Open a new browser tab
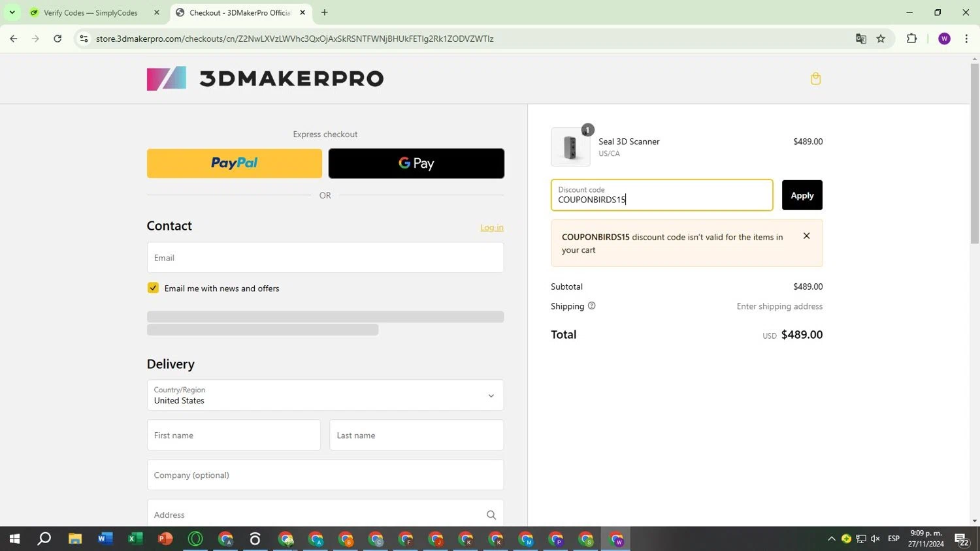Screen dimensions: 980x551 coord(325,12)
